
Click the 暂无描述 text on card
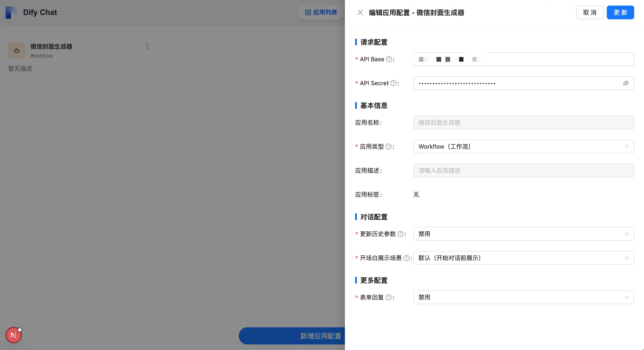[20, 69]
